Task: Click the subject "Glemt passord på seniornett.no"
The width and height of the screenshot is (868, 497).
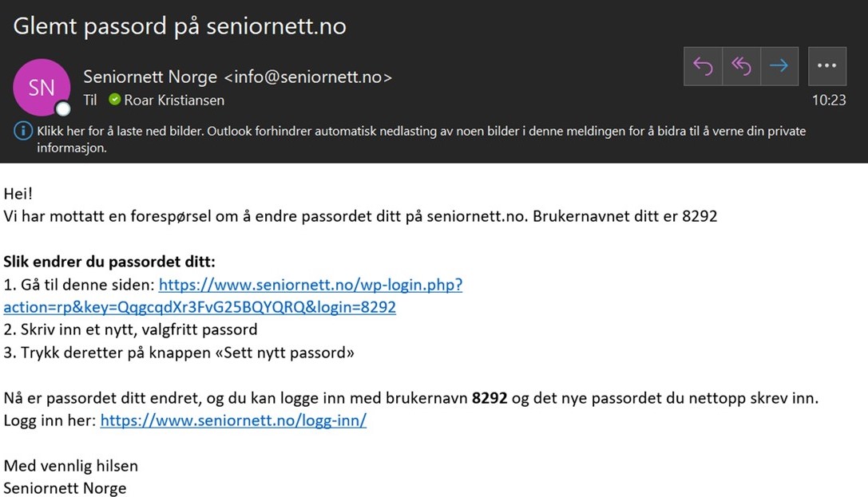Action: click(180, 26)
